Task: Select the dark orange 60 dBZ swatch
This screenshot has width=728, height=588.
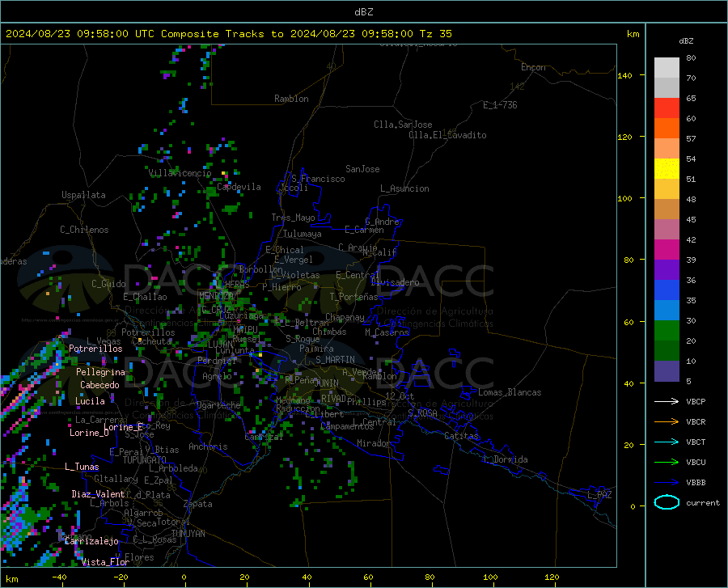Action: tap(667, 129)
